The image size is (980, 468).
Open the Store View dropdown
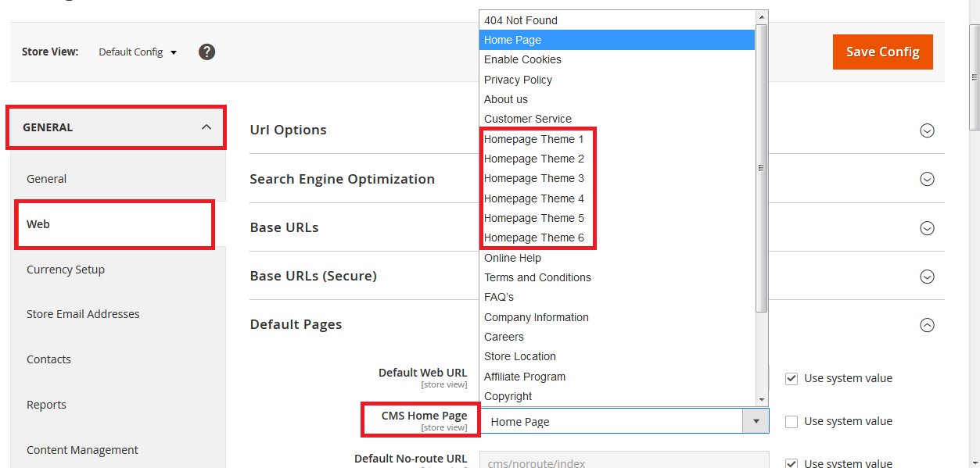(137, 52)
